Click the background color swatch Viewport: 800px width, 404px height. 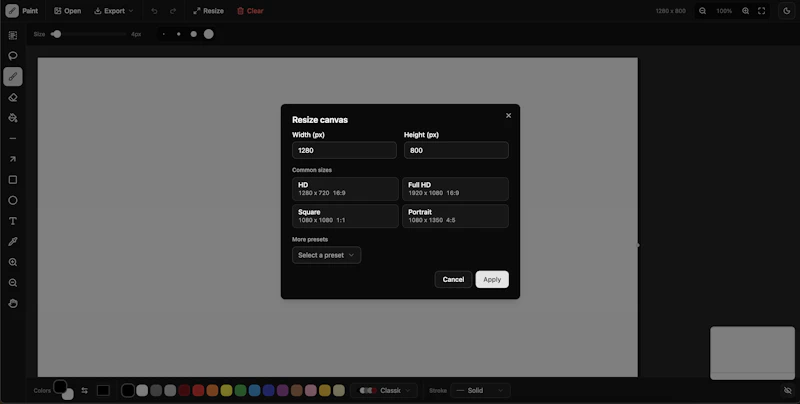click(x=70, y=395)
